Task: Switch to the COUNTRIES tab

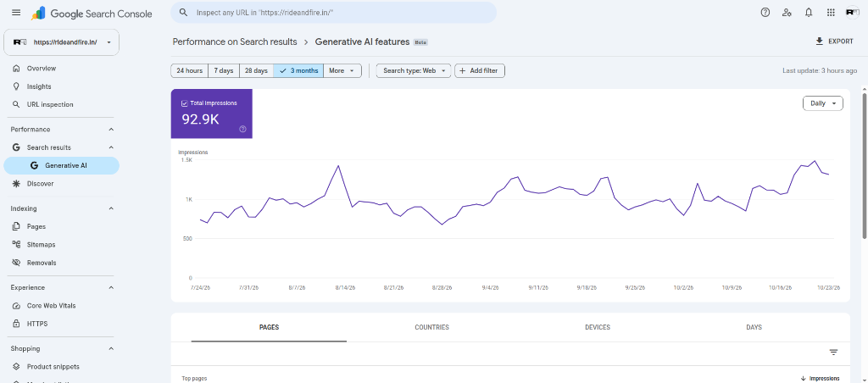Action: point(431,328)
